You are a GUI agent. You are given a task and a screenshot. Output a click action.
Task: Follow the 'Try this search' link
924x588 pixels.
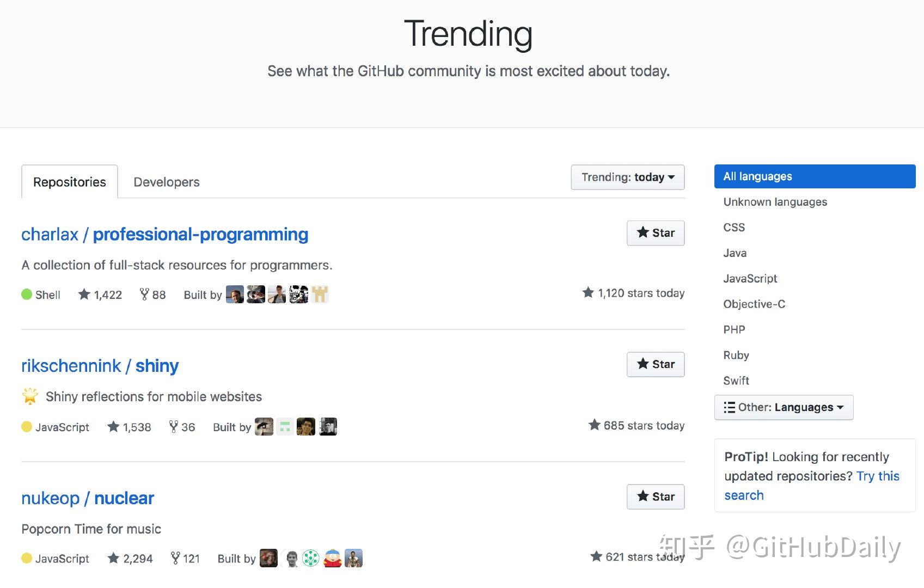(x=811, y=486)
